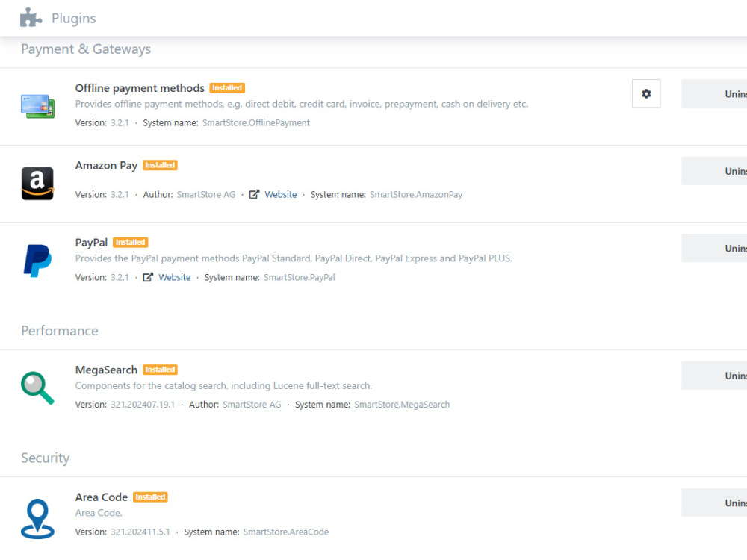Click version '3.2.1' in Amazon Pay row
This screenshot has width=747, height=560.
point(120,194)
